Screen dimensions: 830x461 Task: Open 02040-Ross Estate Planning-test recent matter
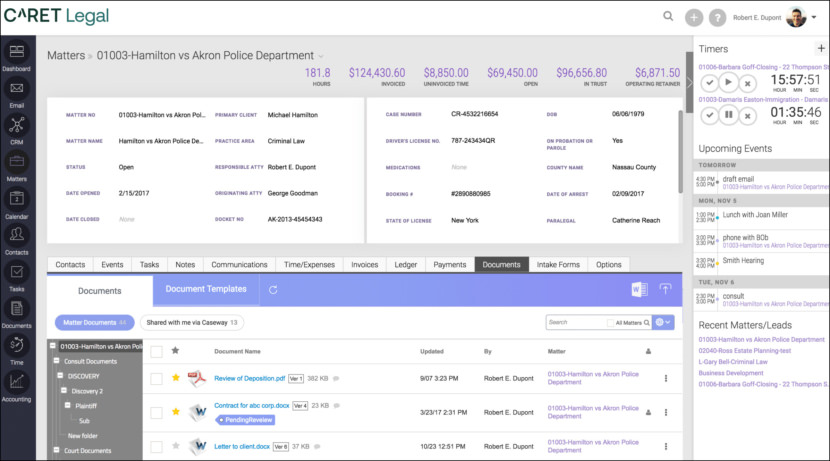click(744, 350)
